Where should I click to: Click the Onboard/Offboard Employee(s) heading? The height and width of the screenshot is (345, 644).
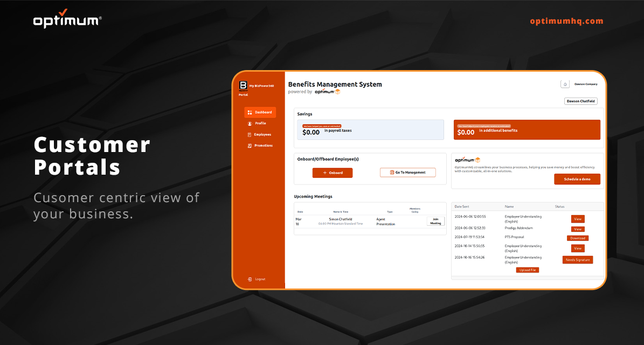click(x=328, y=160)
